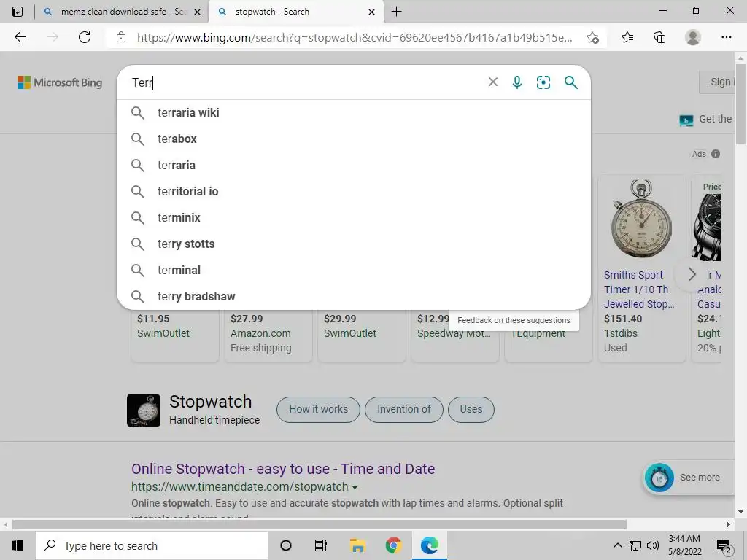Open Invention of chip
This screenshot has height=560, width=747.
coord(404,409)
